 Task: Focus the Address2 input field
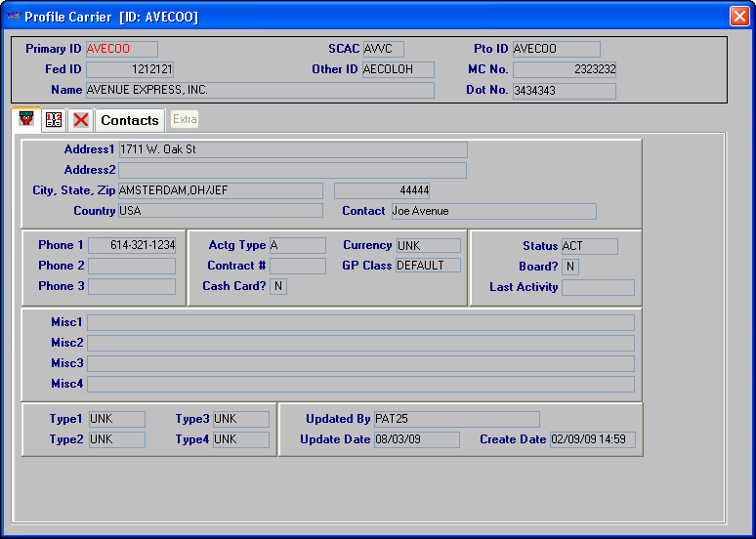(292, 170)
